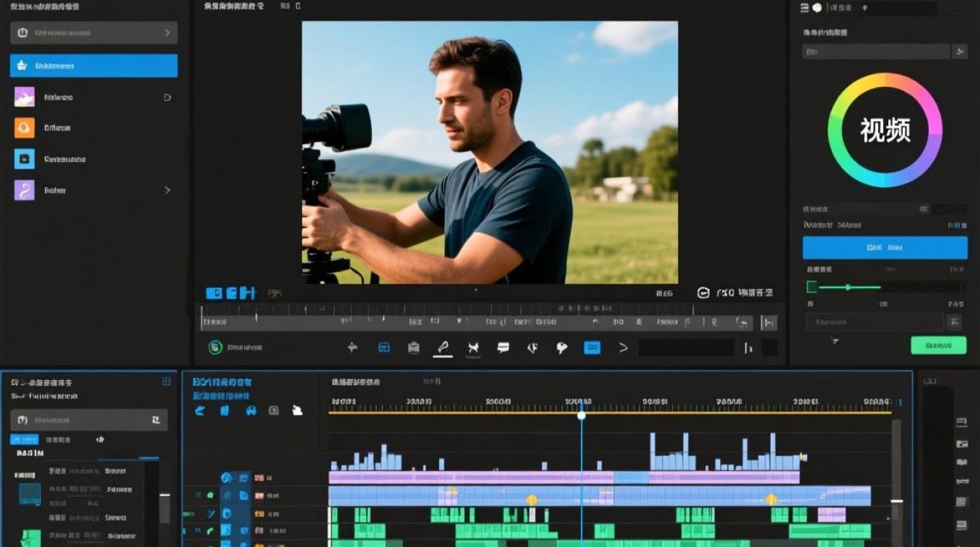The width and height of the screenshot is (980, 547).
Task: Click the four-point star icon under the preview
Action: click(x=352, y=348)
